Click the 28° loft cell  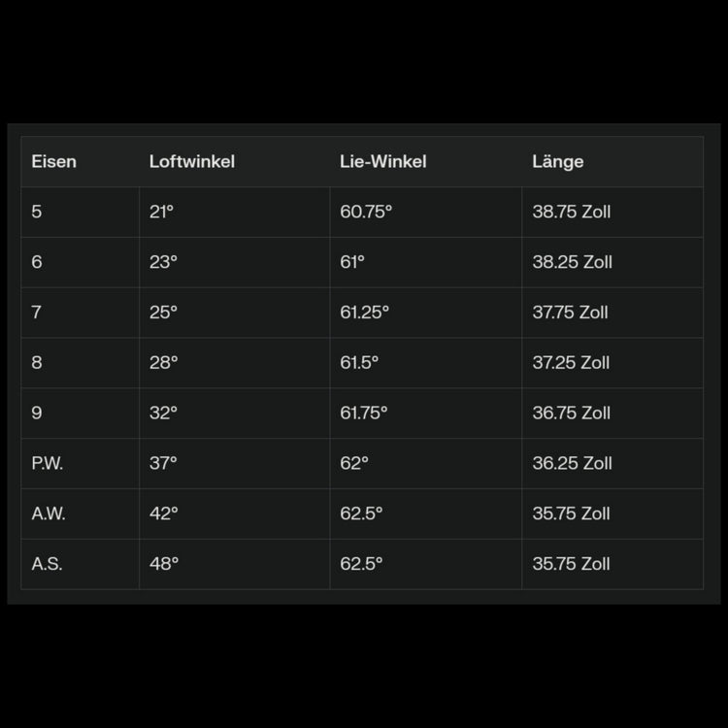pyautogui.click(x=163, y=363)
